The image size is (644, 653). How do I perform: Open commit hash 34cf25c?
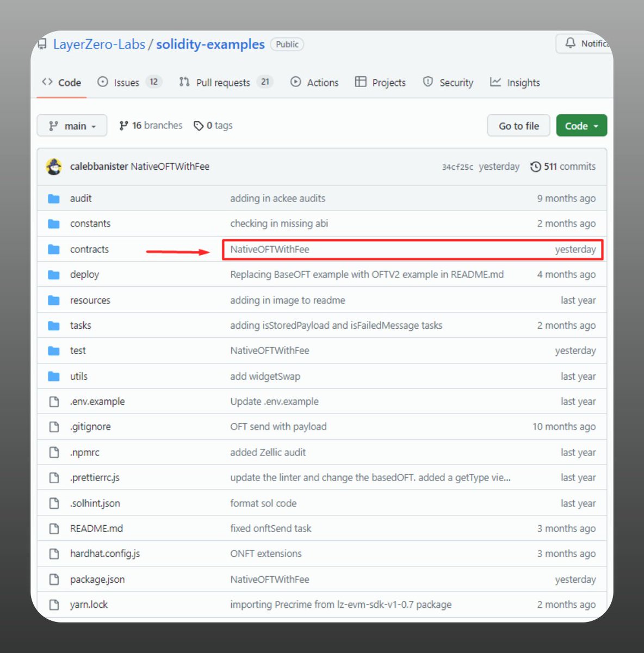coord(457,167)
